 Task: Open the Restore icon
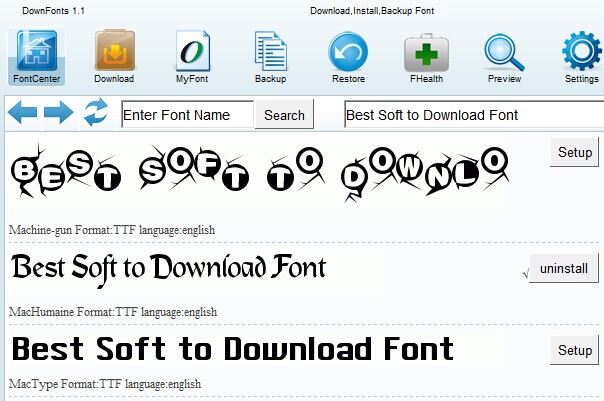[348, 57]
